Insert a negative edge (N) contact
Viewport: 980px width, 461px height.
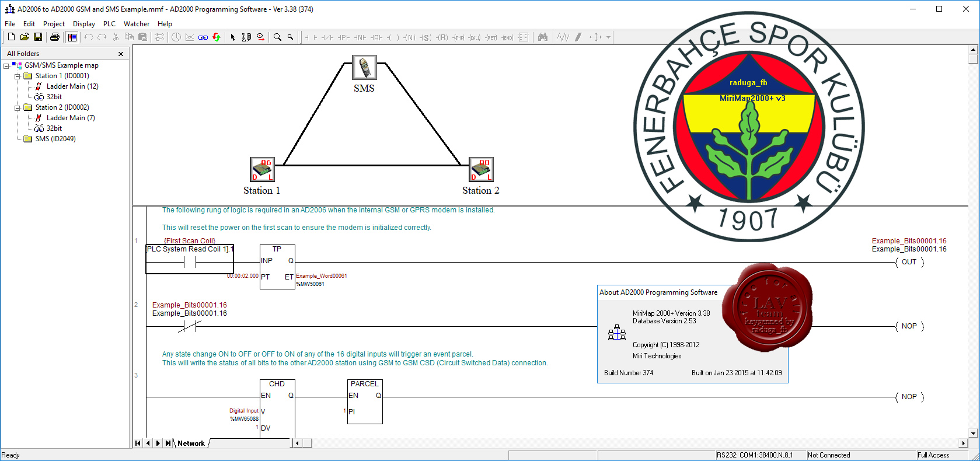pyautogui.click(x=360, y=37)
